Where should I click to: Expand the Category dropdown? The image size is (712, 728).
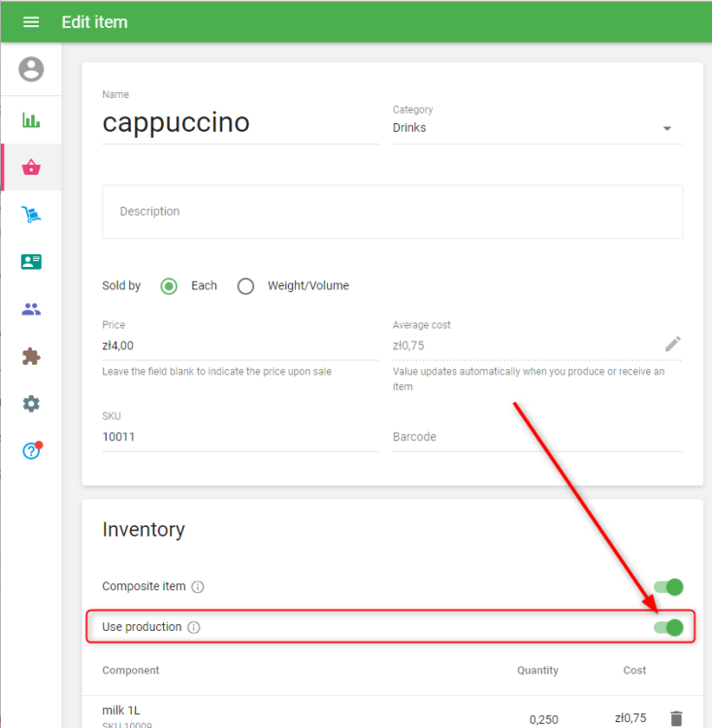click(666, 128)
